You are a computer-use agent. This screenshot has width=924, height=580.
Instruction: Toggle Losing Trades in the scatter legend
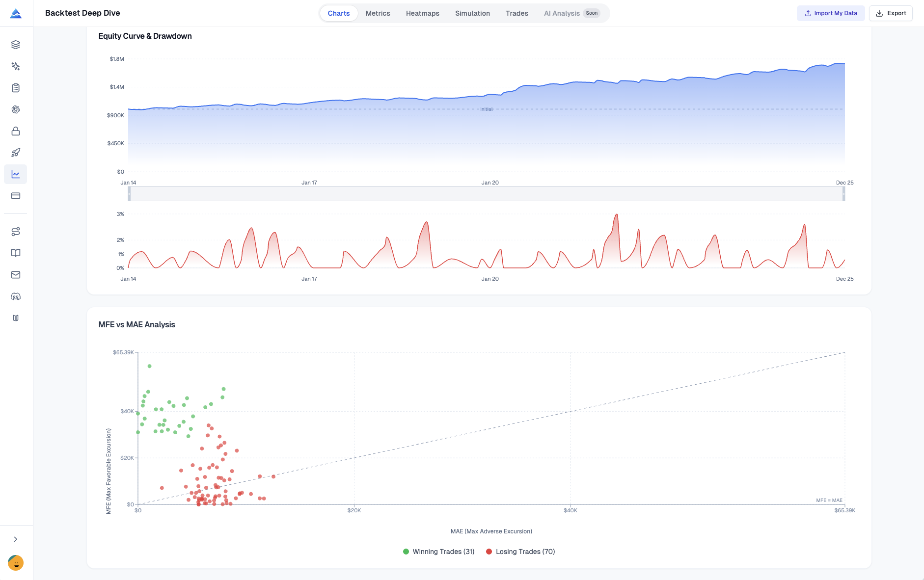point(520,552)
